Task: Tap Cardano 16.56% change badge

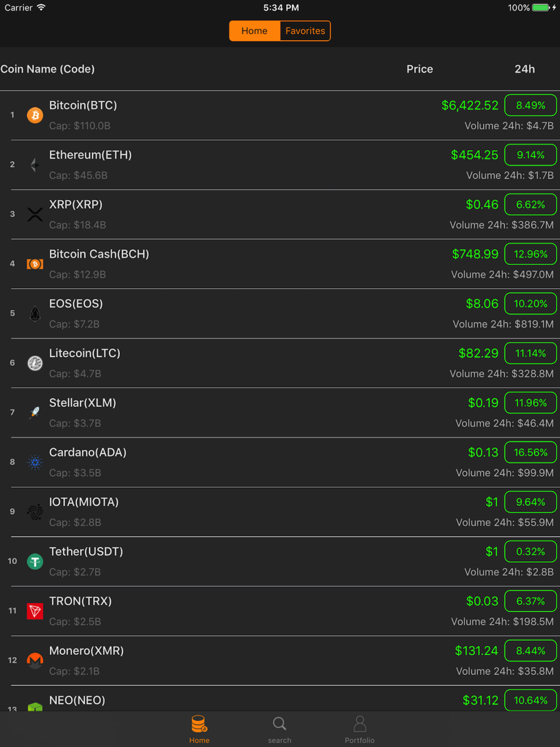Action: pos(530,452)
